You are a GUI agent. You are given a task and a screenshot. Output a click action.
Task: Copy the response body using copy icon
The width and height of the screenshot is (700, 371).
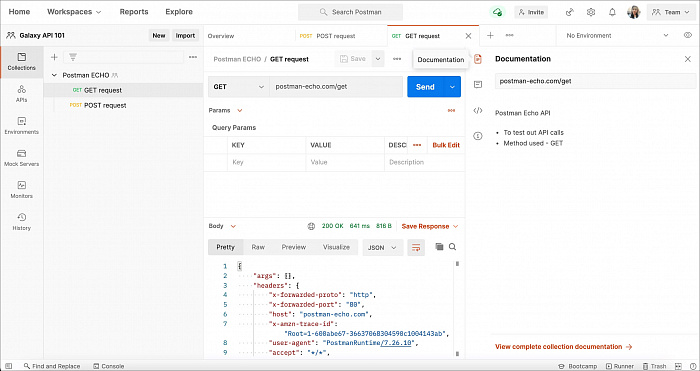pyautogui.click(x=439, y=247)
